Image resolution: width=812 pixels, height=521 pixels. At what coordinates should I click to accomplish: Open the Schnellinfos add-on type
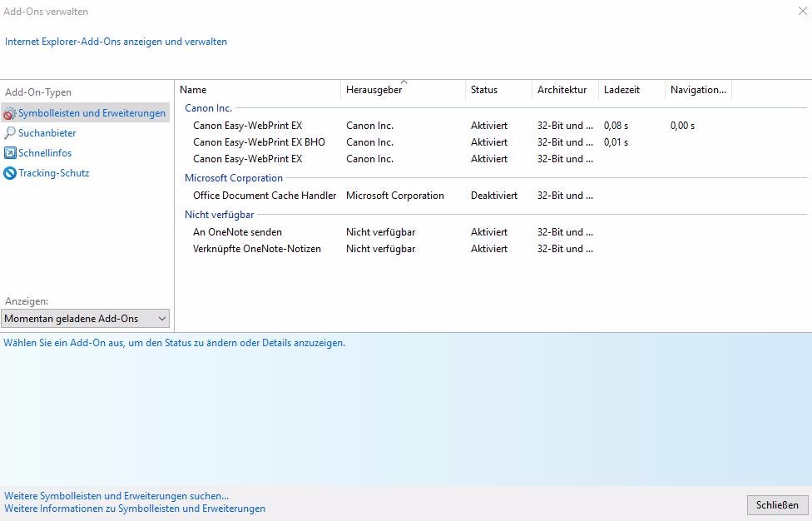tap(45, 153)
